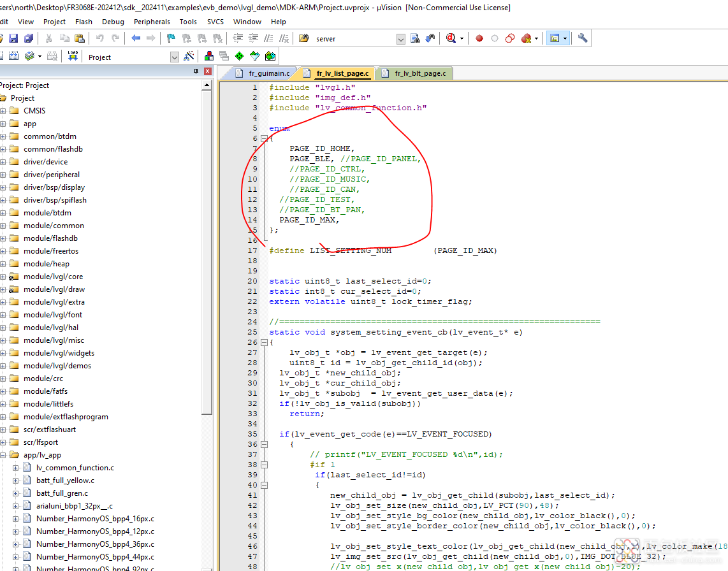
Task: Navigate backwards with blue left arrow
Action: (136, 38)
